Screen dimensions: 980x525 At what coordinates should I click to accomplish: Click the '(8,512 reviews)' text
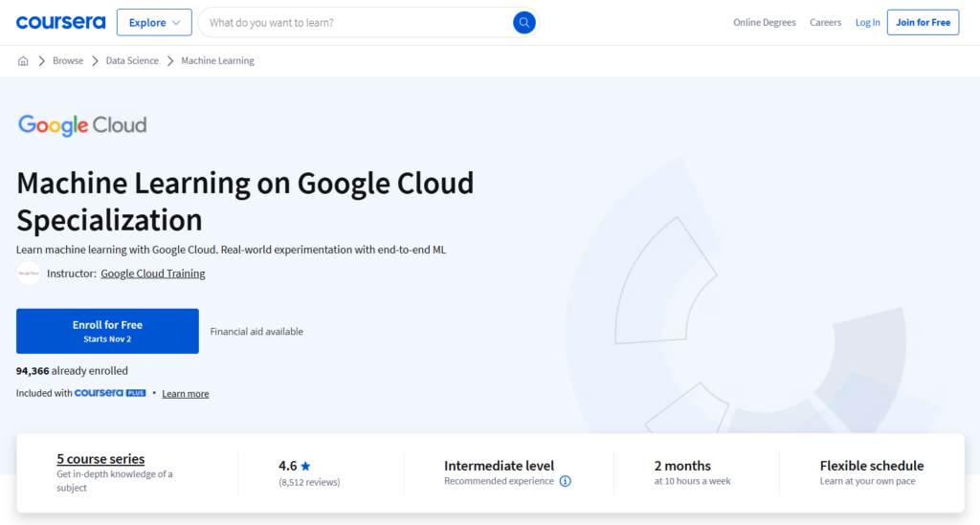click(x=309, y=482)
